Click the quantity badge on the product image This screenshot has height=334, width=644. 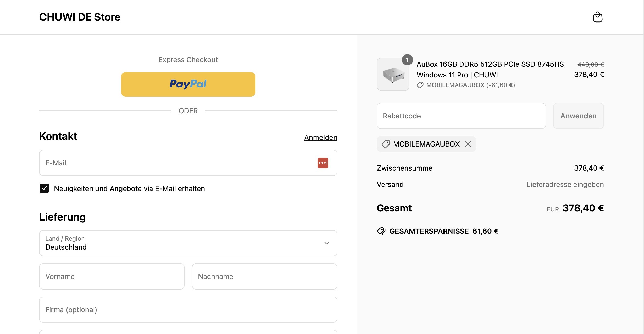coord(407,60)
